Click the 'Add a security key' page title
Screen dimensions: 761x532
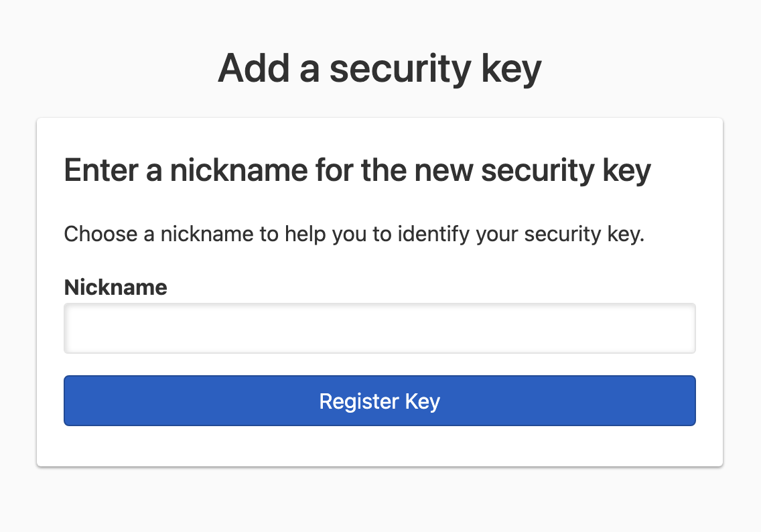[x=380, y=67]
